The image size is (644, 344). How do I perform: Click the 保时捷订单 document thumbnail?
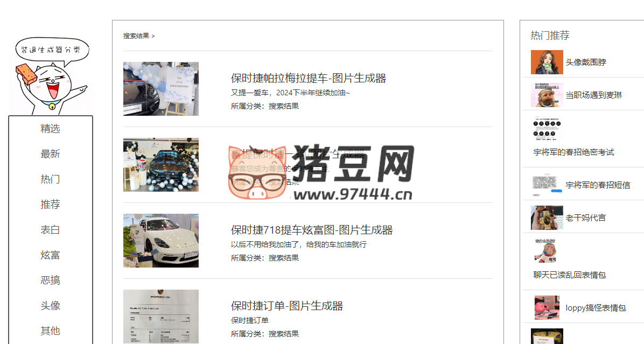pos(161,317)
